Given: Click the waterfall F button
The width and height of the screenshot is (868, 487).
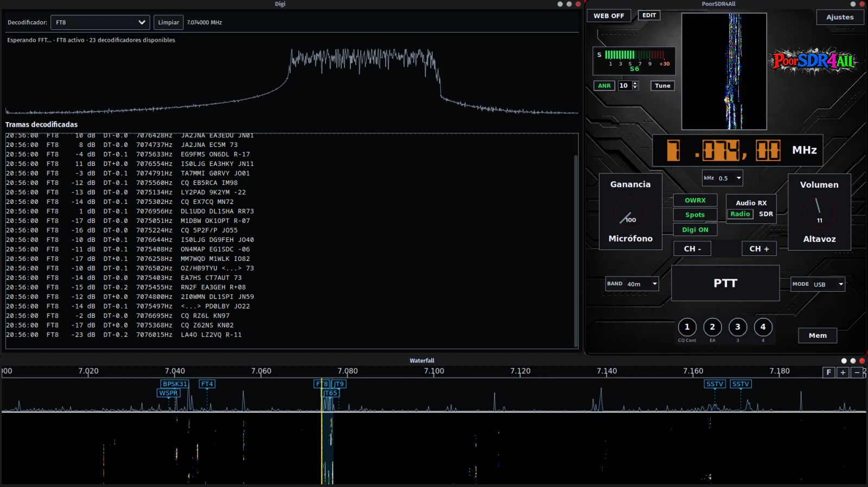Looking at the screenshot, I should [x=828, y=372].
